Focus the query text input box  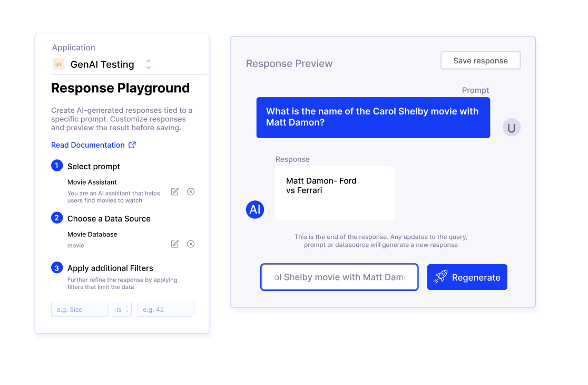[339, 277]
